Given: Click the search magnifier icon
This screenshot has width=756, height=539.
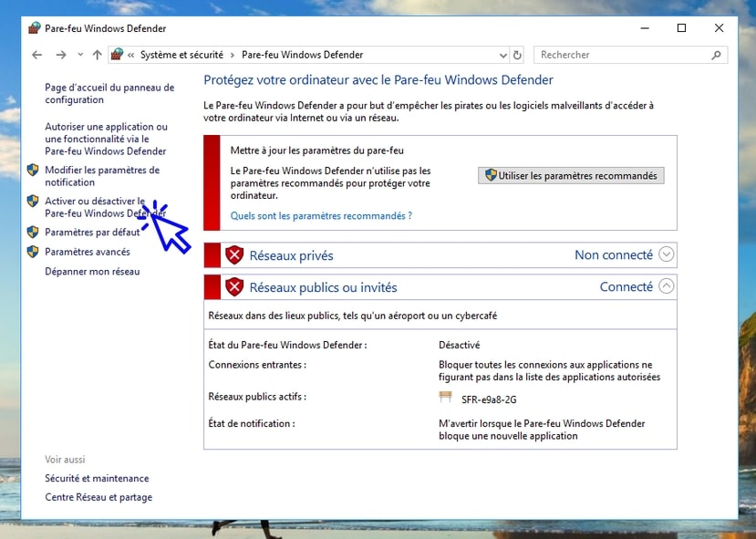Looking at the screenshot, I should [x=717, y=55].
